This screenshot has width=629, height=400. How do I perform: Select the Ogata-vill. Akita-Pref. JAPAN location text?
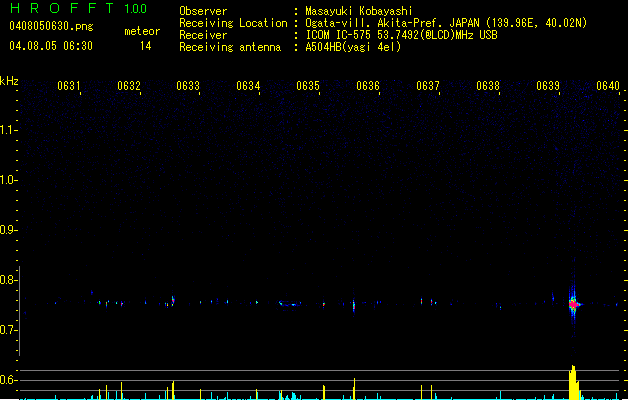point(446,23)
